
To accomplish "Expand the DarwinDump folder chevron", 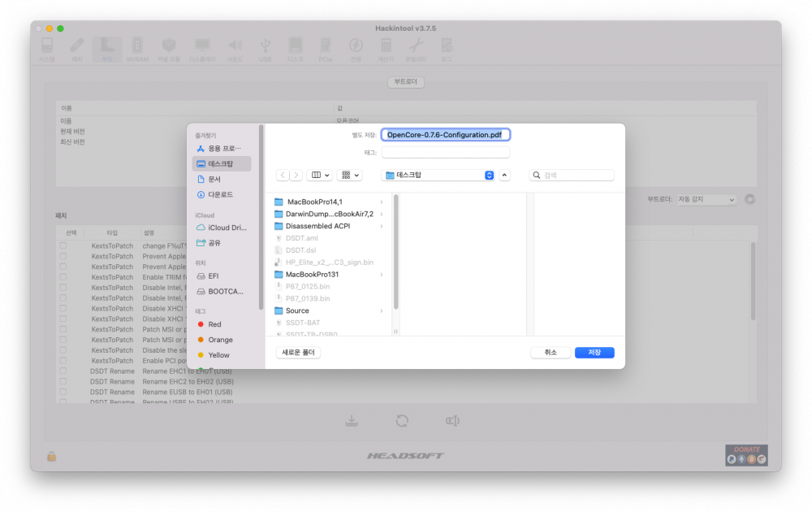I will (x=382, y=214).
